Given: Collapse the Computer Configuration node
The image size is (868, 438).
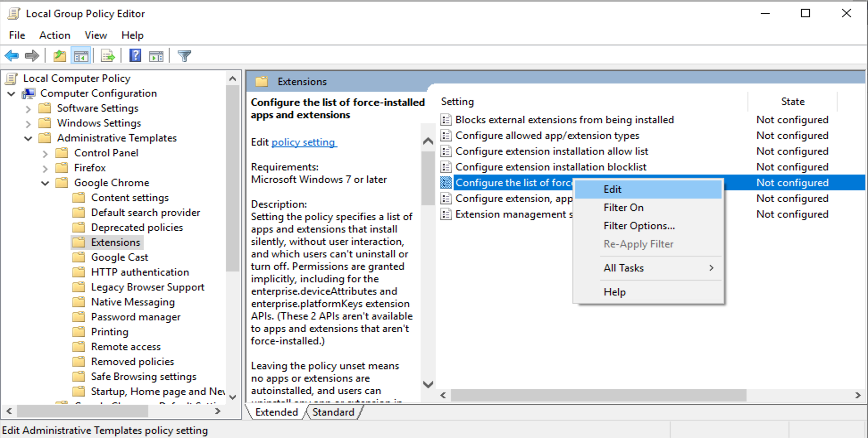Looking at the screenshot, I should tap(12, 94).
